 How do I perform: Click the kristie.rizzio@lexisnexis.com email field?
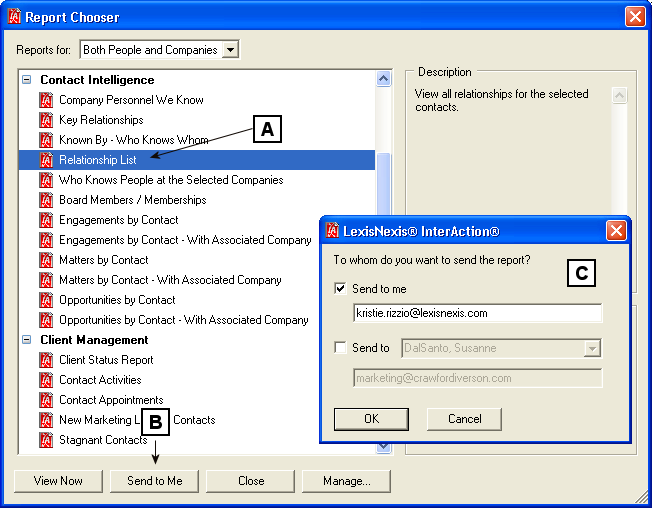point(477,313)
